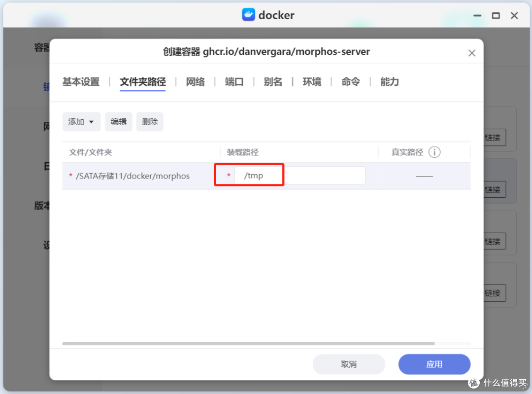
Task: Open the 能力 tab
Action: point(390,82)
